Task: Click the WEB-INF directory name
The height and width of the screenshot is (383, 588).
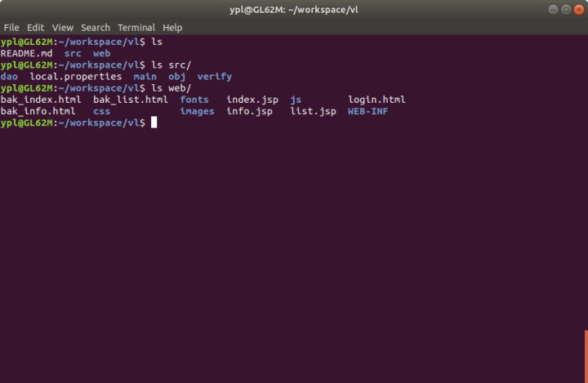Action: [367, 111]
